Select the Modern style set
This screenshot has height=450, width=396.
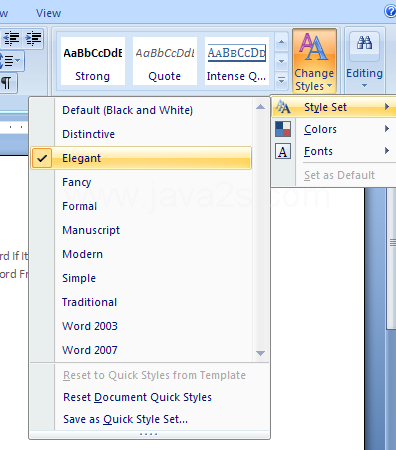point(141,254)
